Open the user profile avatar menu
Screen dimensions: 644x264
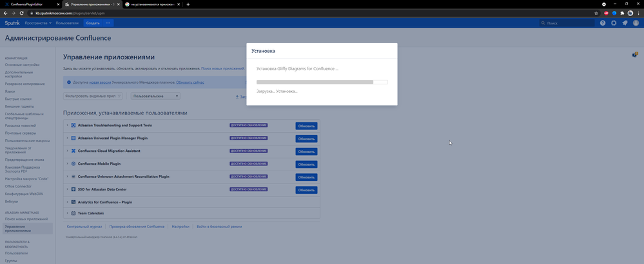[636, 23]
